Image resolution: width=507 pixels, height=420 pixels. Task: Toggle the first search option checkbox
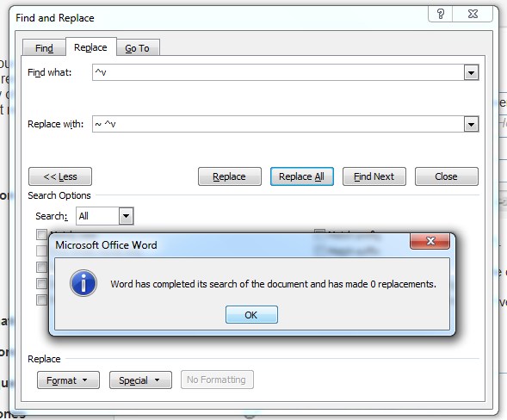(41, 234)
